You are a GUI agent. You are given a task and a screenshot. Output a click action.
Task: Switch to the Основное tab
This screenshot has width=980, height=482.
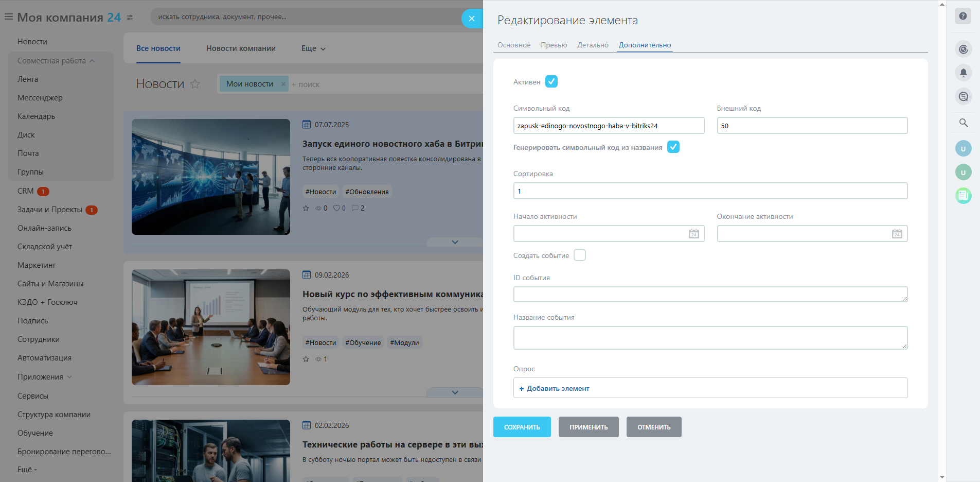513,45
